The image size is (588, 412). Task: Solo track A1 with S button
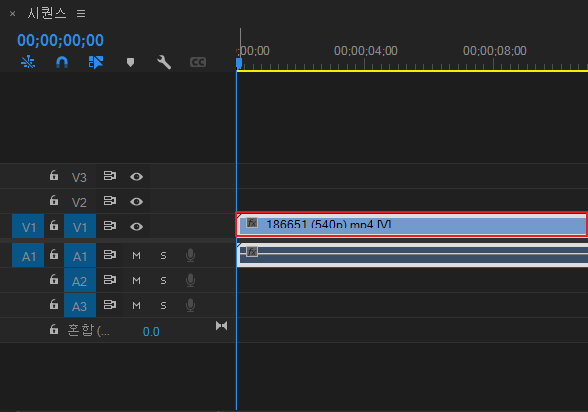pyautogui.click(x=164, y=256)
